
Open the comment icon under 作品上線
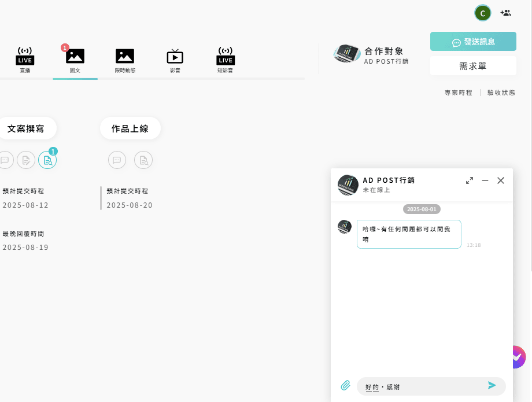[x=117, y=160]
